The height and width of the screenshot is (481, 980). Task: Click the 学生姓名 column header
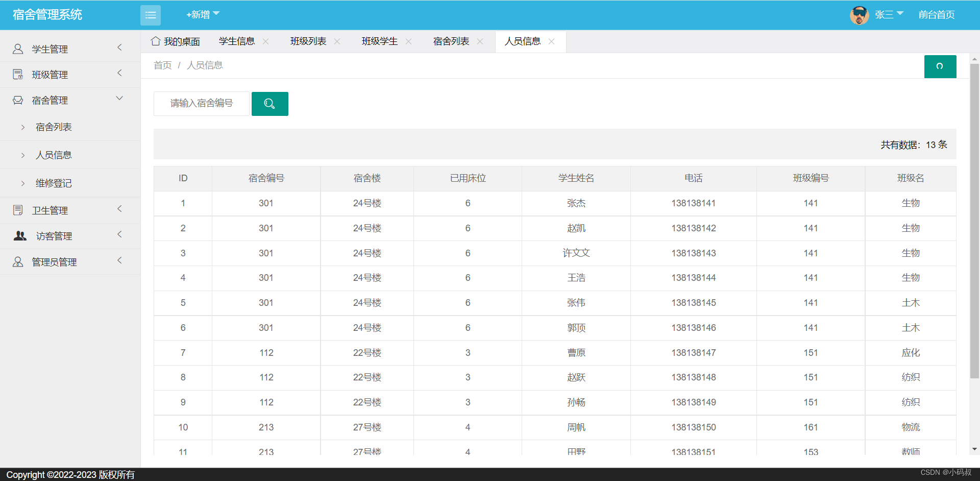click(576, 178)
